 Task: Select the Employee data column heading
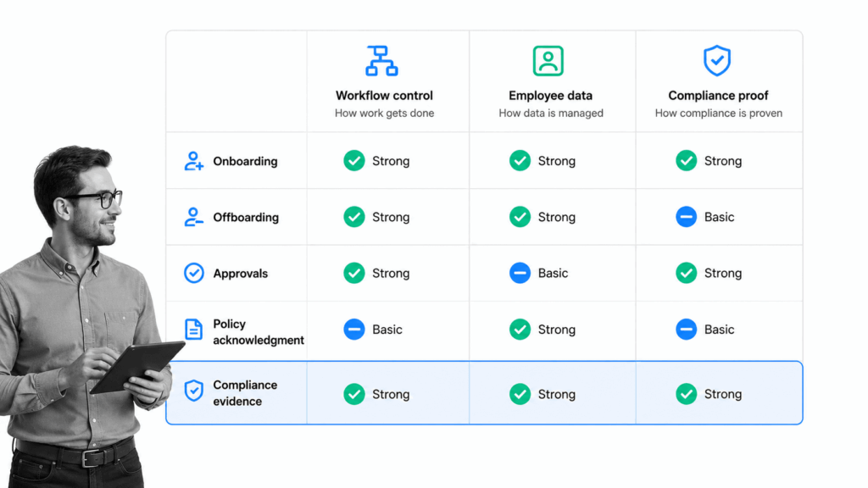click(550, 95)
